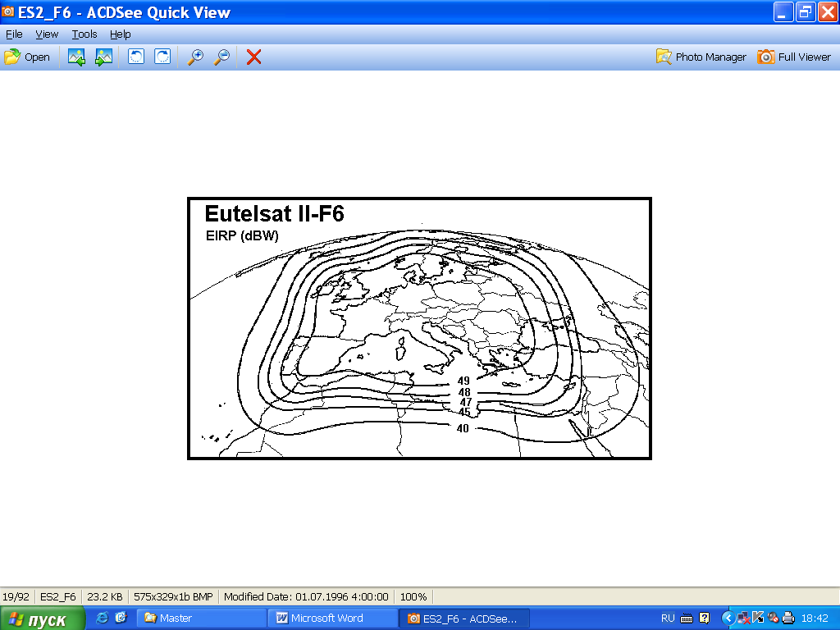Viewport: 840px width, 630px height.
Task: Click ES2_F6 ACDSee taskbar button
Action: coord(464,619)
